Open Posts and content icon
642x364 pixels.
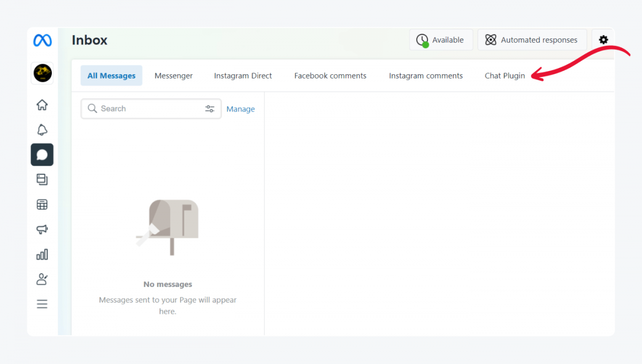pos(42,180)
